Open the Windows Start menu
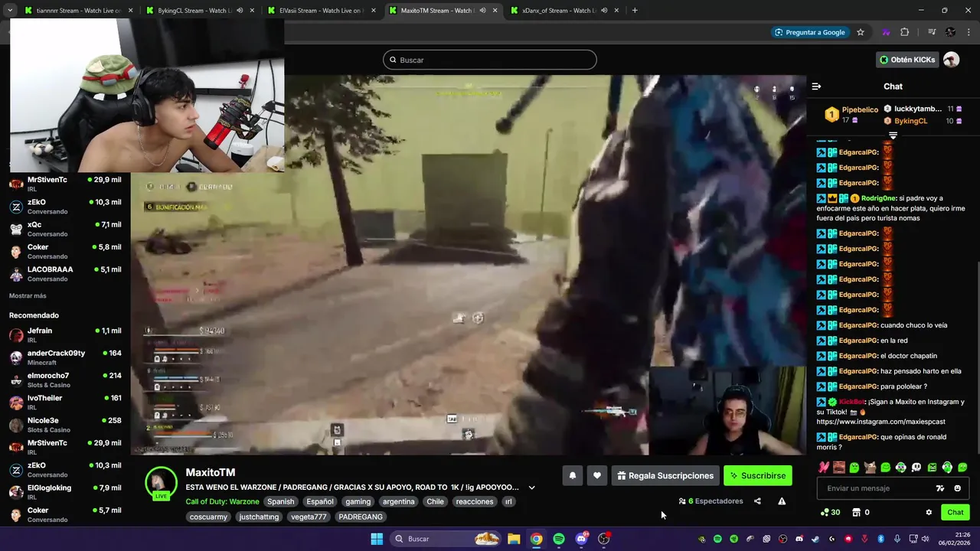980x551 pixels. point(377,539)
